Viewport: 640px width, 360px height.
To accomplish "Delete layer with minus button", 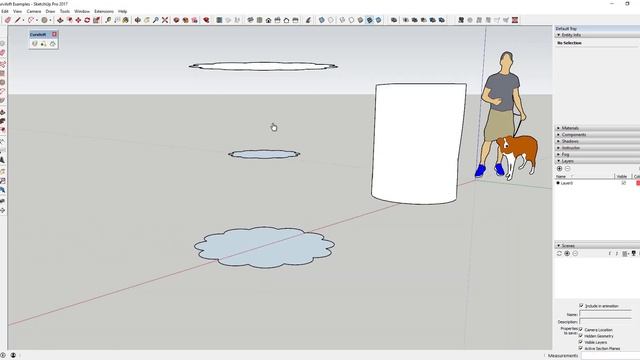I will [567, 169].
